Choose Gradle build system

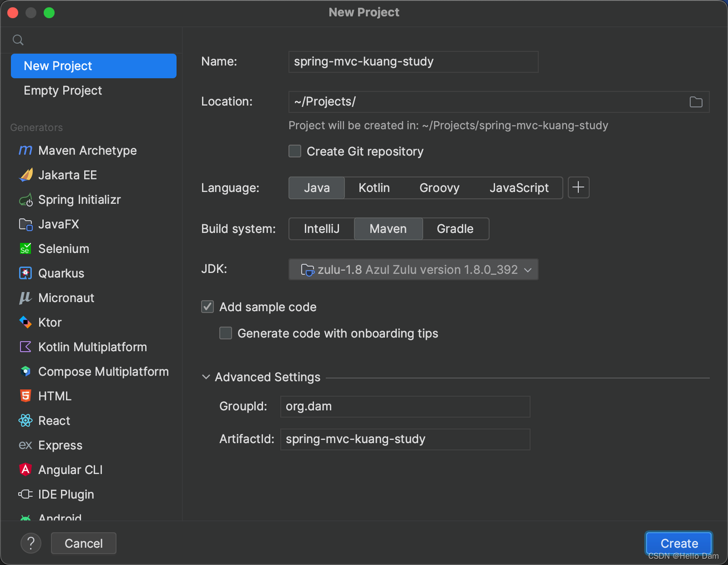click(455, 229)
